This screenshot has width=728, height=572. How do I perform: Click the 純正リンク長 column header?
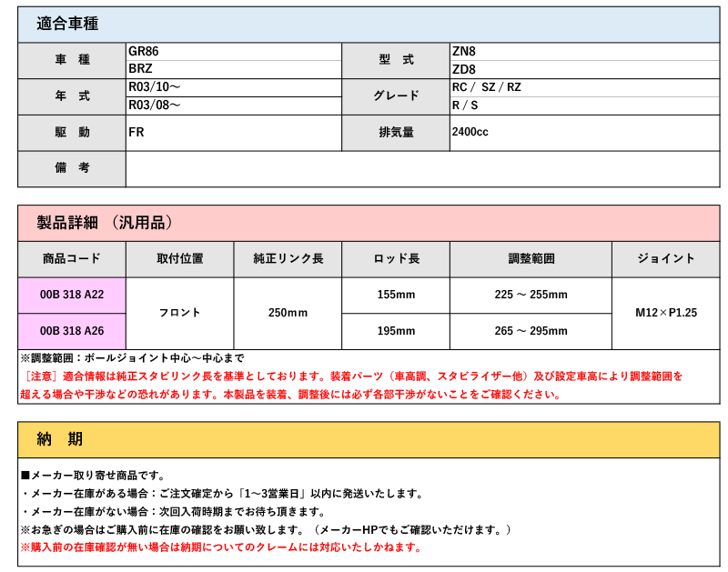288,259
